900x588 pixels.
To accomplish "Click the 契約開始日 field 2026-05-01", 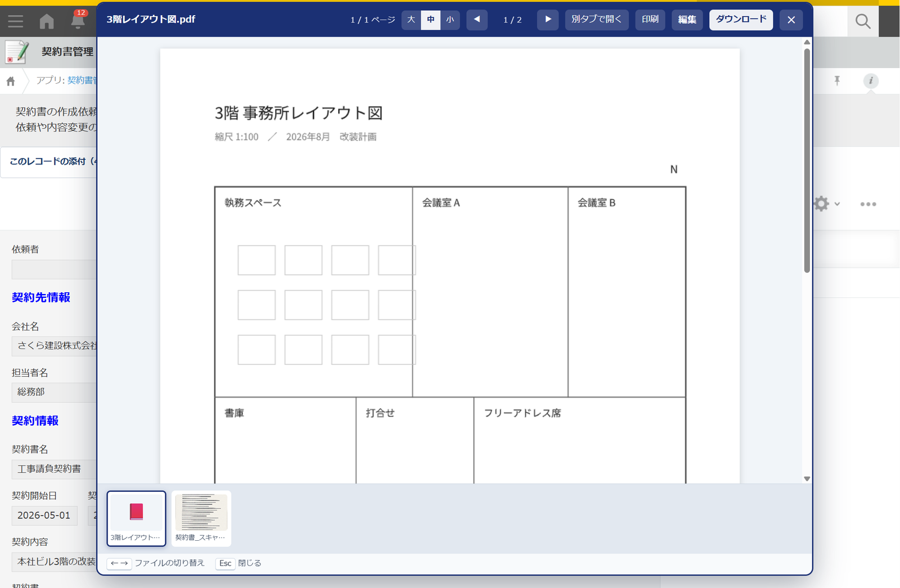I will click(44, 515).
